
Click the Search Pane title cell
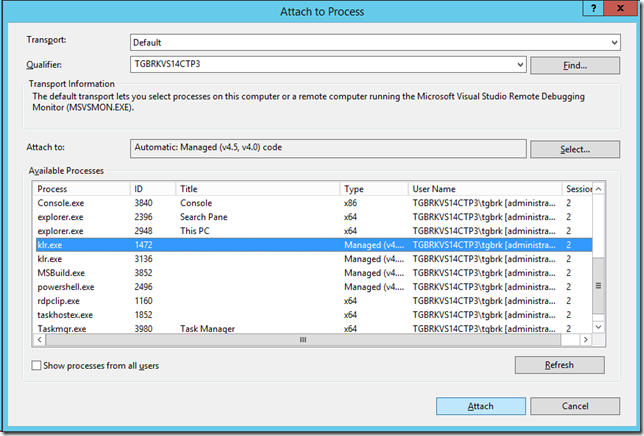[x=204, y=217]
